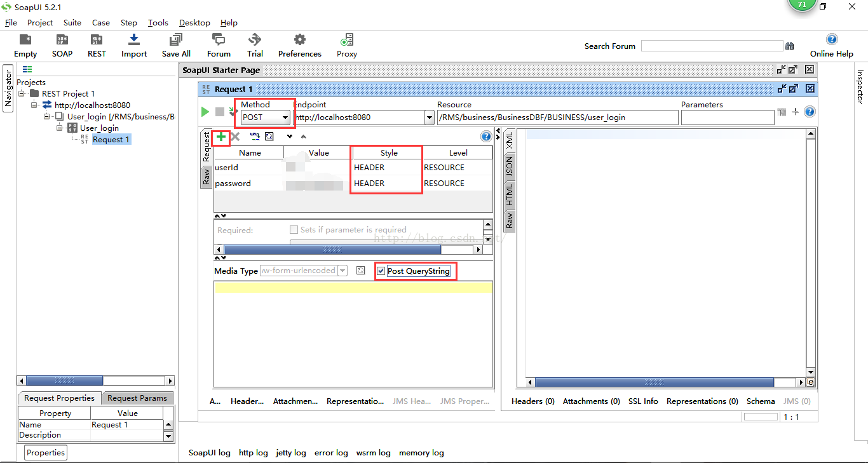This screenshot has height=463, width=868.
Task: Open the Desktop menu
Action: click(194, 22)
